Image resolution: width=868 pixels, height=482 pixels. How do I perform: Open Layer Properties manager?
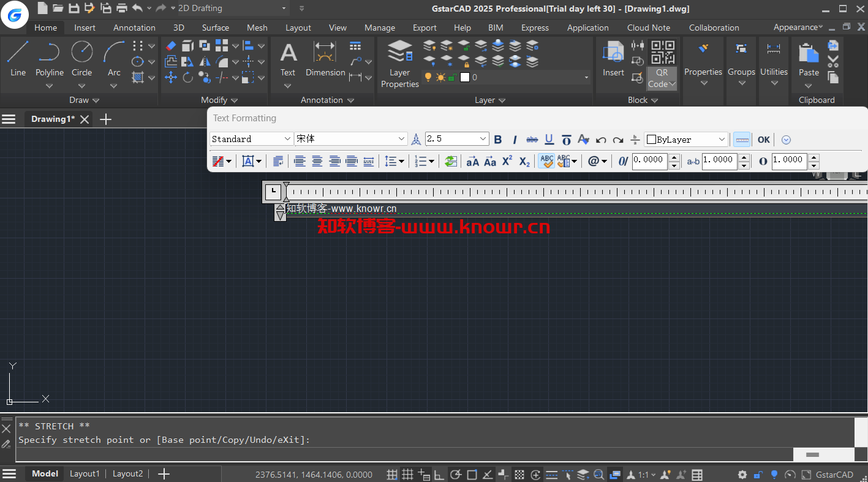(x=400, y=64)
